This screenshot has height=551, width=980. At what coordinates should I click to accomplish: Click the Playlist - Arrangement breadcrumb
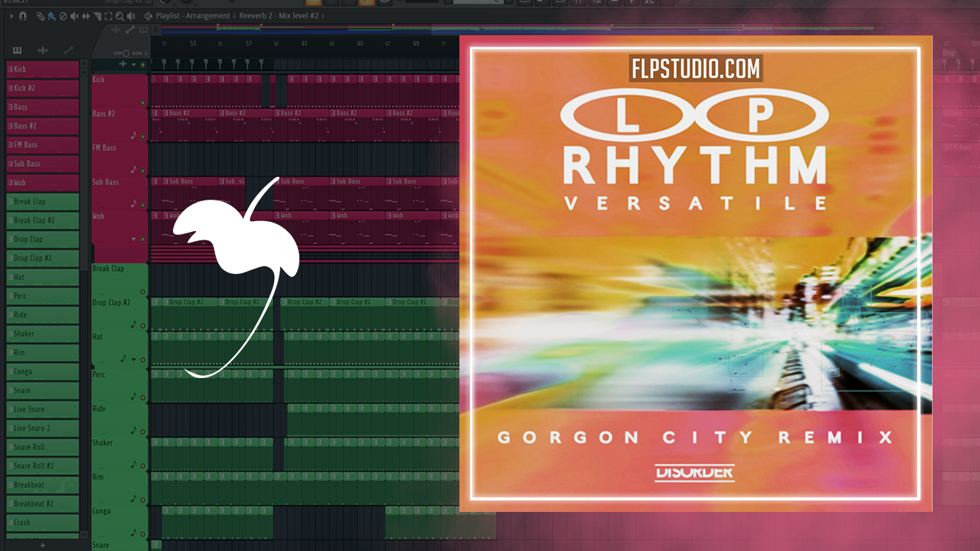(x=193, y=15)
